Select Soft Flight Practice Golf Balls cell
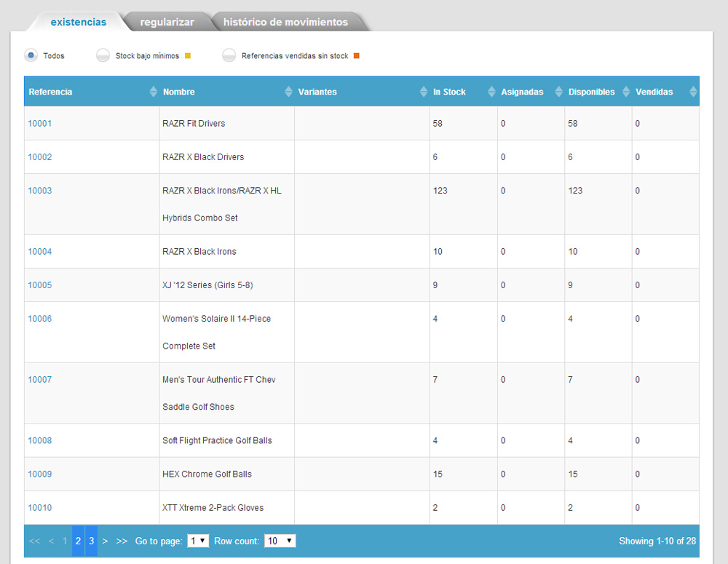This screenshot has width=728, height=564. [227, 440]
